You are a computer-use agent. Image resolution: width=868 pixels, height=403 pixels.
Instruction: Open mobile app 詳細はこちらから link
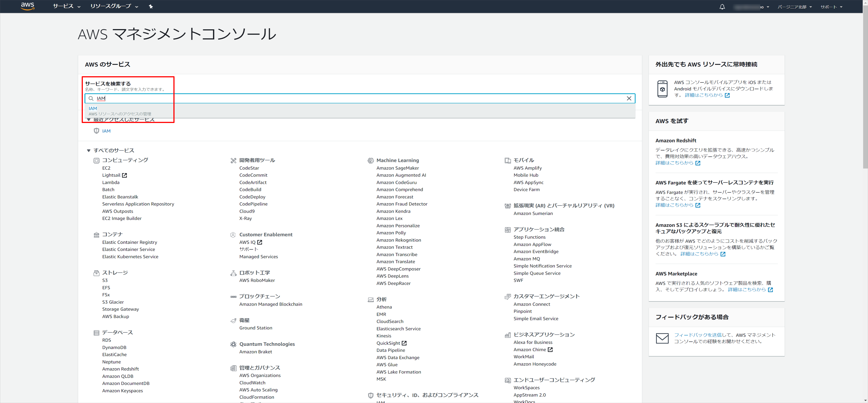click(x=707, y=95)
